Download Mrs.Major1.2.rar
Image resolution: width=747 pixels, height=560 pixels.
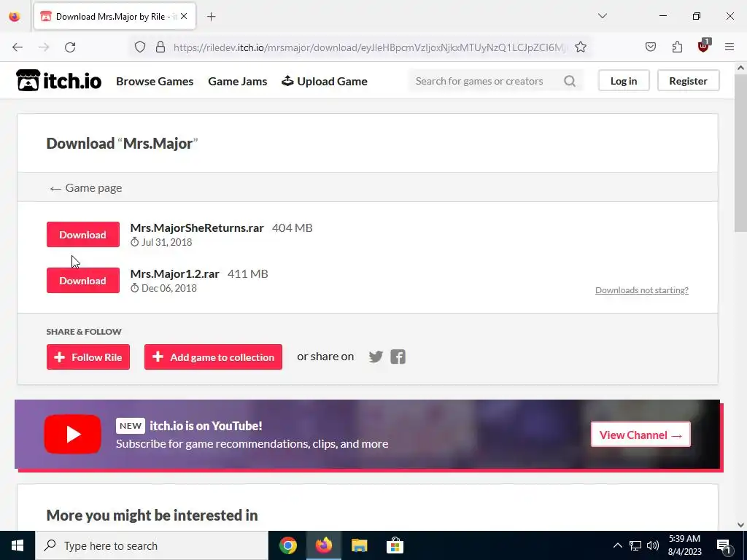83,281
